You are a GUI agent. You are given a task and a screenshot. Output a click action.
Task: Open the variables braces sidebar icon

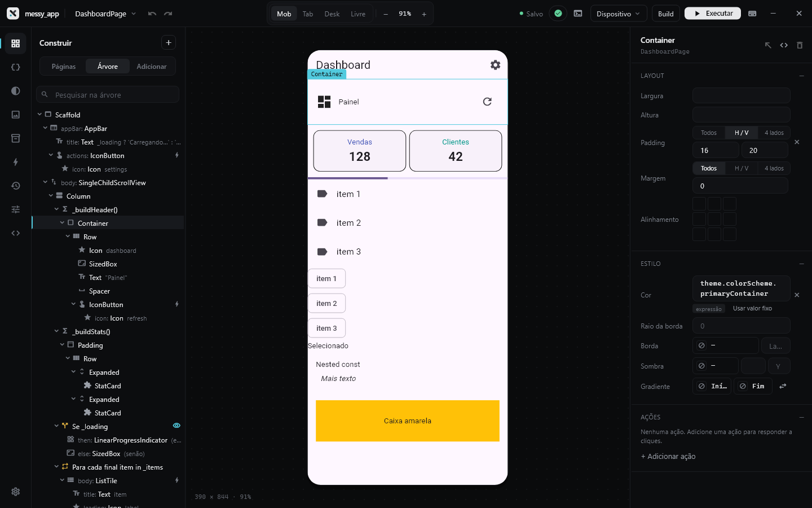(x=16, y=67)
